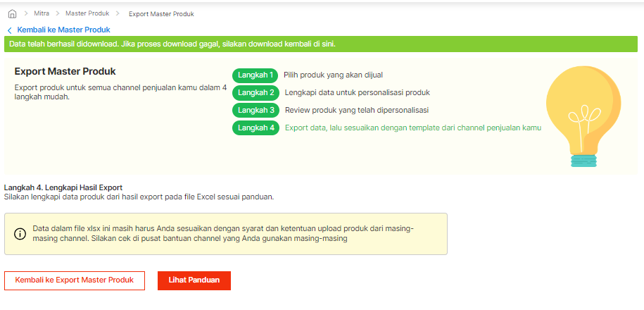Click the green Export data step text
644x310 pixels.
point(412,128)
